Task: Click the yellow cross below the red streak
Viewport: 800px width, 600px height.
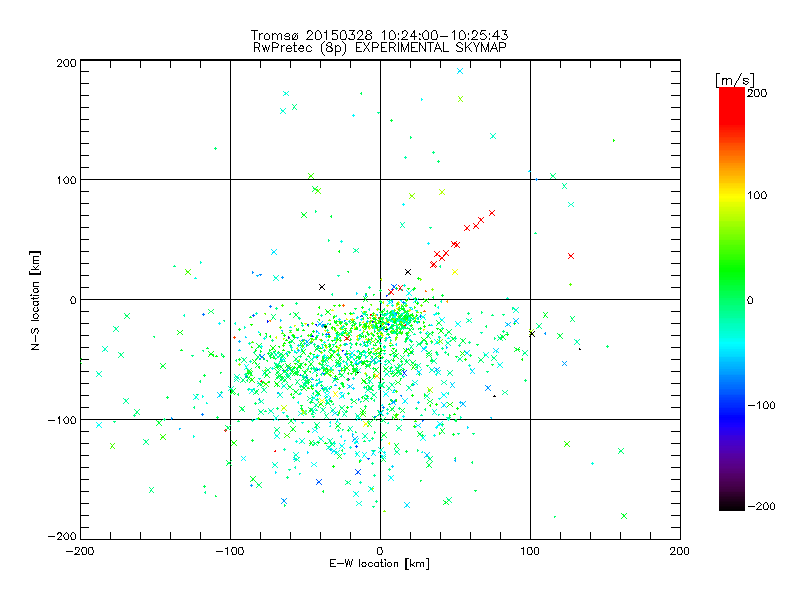Action: [x=455, y=272]
